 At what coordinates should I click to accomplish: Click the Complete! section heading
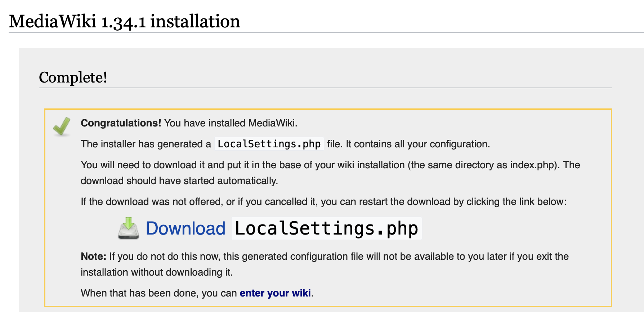(73, 77)
